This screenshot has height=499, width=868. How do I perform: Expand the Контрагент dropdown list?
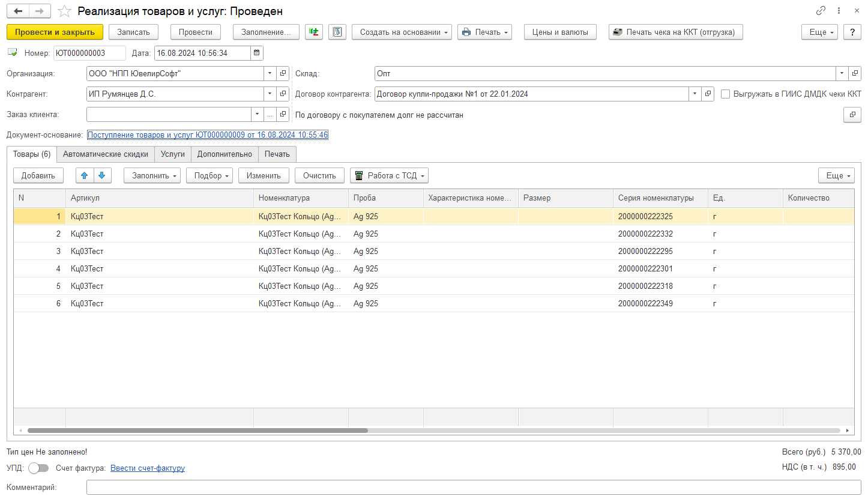[271, 94]
